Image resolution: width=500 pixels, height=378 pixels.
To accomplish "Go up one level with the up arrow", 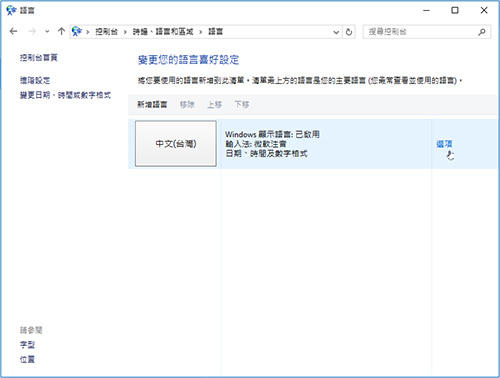I will [61, 32].
